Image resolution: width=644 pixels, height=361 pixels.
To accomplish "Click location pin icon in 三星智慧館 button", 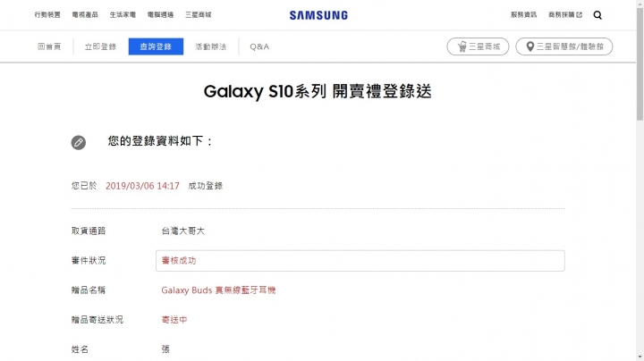I will 530,46.
